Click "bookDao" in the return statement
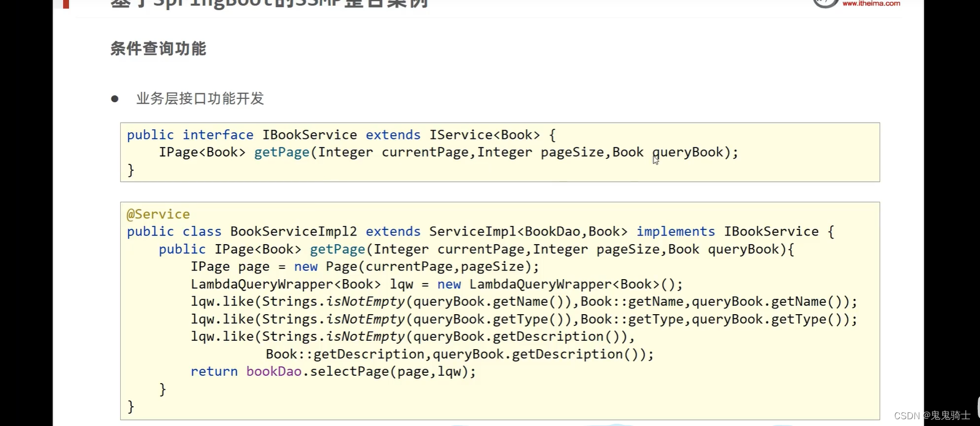This screenshot has width=980, height=426. click(274, 372)
